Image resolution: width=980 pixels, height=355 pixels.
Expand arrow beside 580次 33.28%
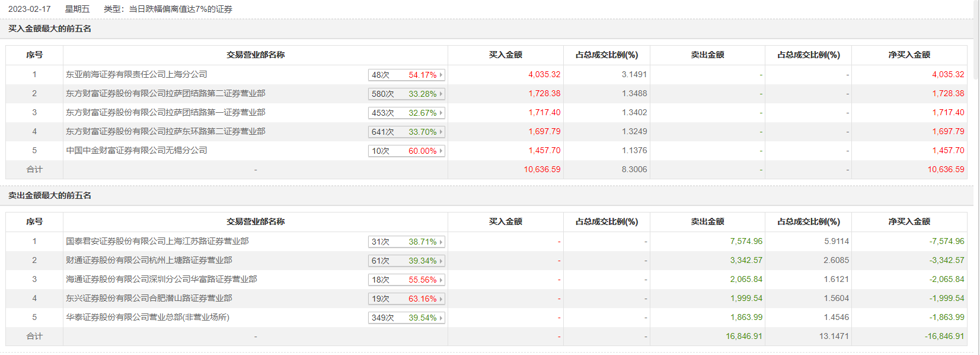(x=441, y=94)
